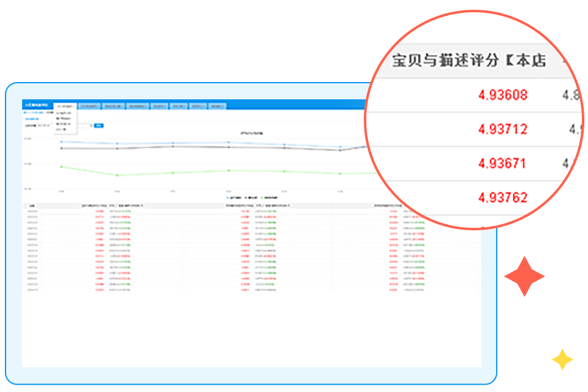Click the small blue query button above the chart
This screenshot has width=588, height=392.
tap(99, 126)
